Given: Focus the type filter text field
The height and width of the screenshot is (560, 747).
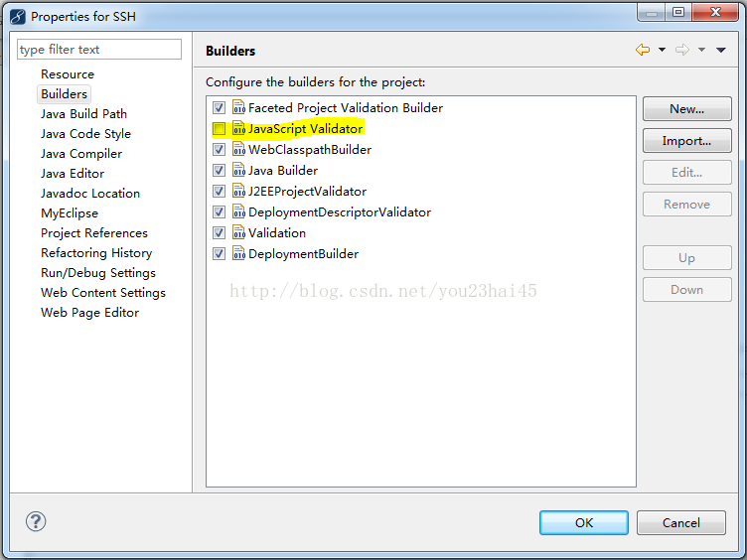Looking at the screenshot, I should [99, 50].
